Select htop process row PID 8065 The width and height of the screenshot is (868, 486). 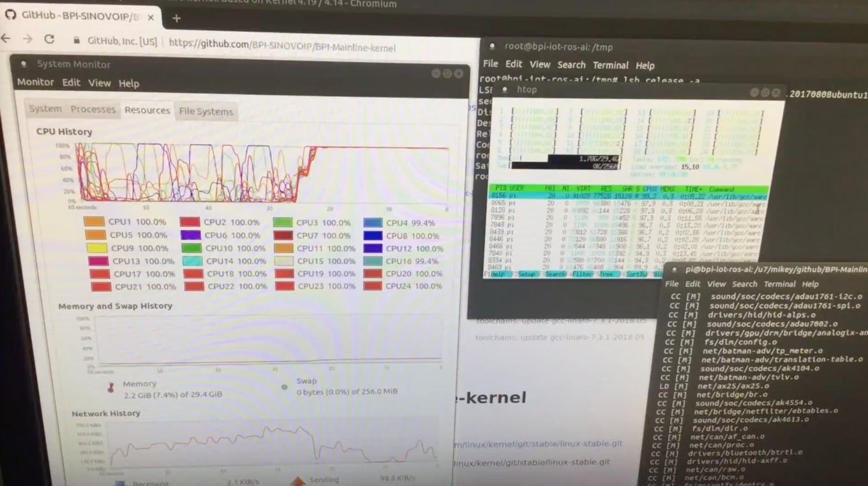point(629,203)
